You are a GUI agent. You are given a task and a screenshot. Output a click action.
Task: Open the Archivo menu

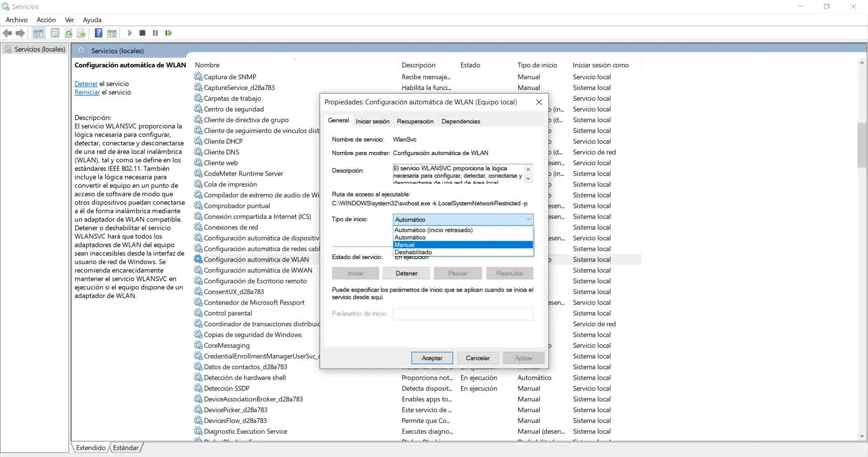pyautogui.click(x=17, y=20)
